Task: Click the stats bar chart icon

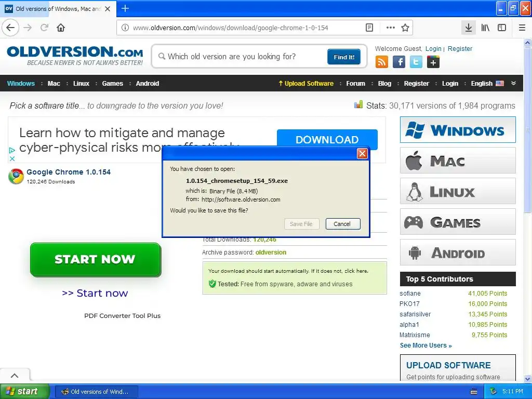Action: click(x=358, y=104)
